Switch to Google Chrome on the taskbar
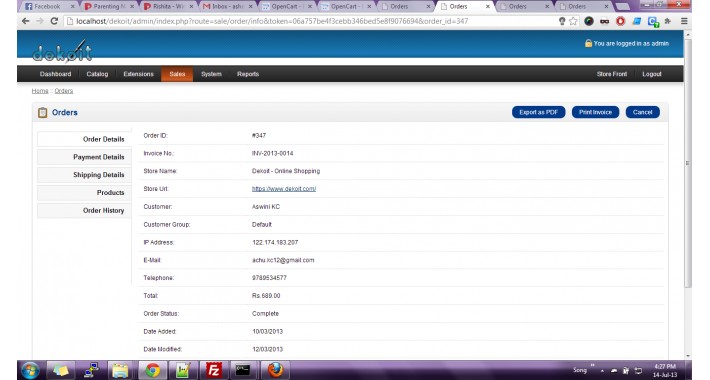710x380 pixels. click(x=153, y=370)
